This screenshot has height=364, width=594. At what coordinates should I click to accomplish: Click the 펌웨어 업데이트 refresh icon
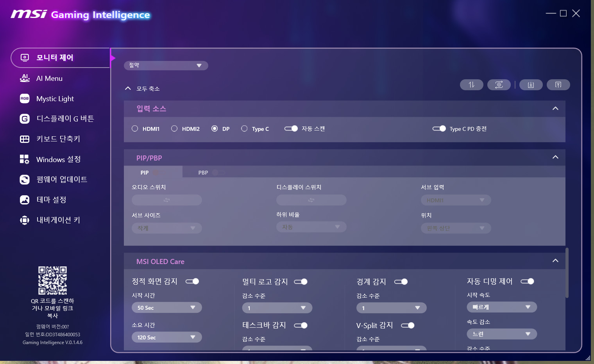25,180
